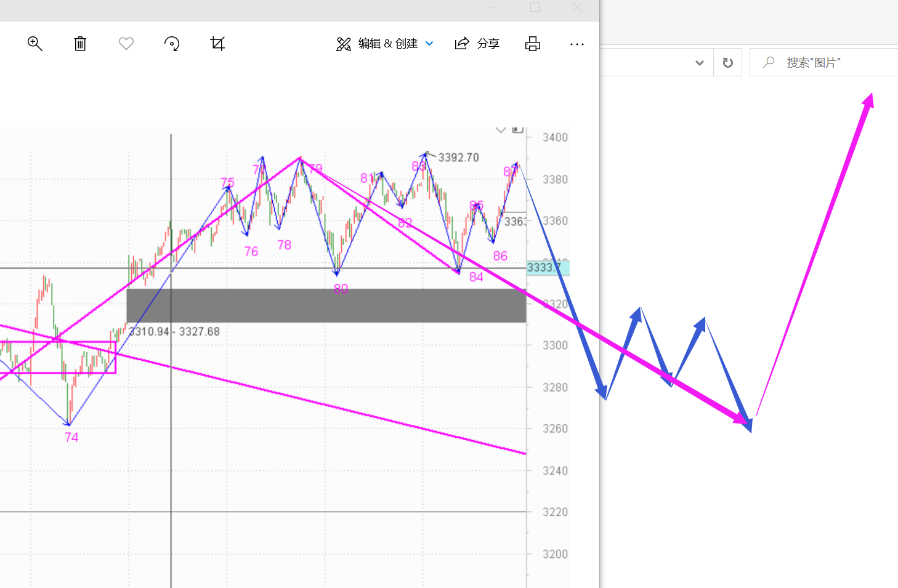Viewport: 898px width, 588px height.
Task: Click the 分享 share button
Action: click(x=477, y=44)
